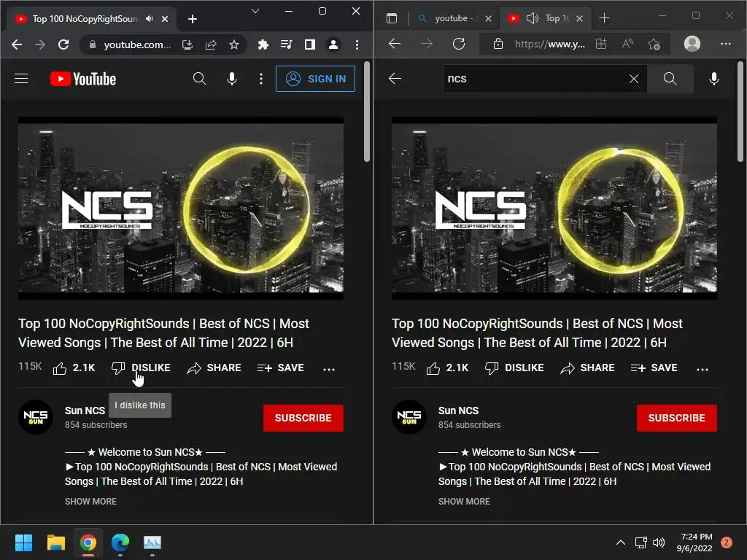Reload page in Chrome browser
Viewport: 747px width, 560px height.
coord(63,44)
